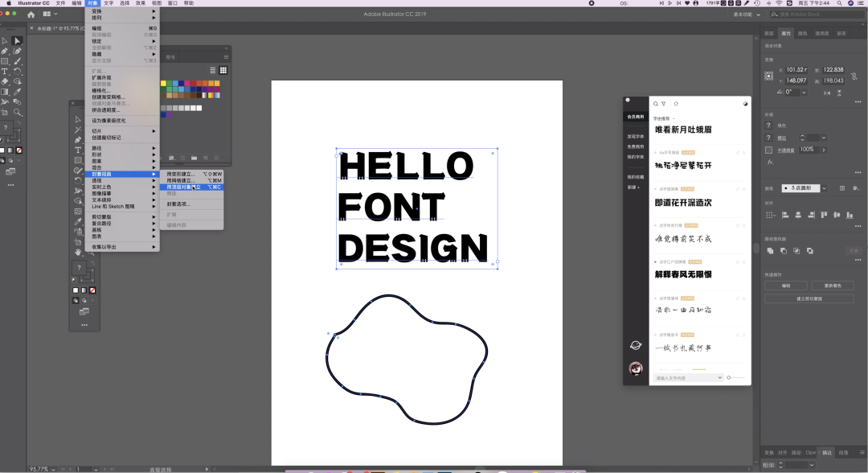Click the X position input field in Transform
Image resolution: width=868 pixels, height=473 pixels.
pyautogui.click(x=796, y=70)
